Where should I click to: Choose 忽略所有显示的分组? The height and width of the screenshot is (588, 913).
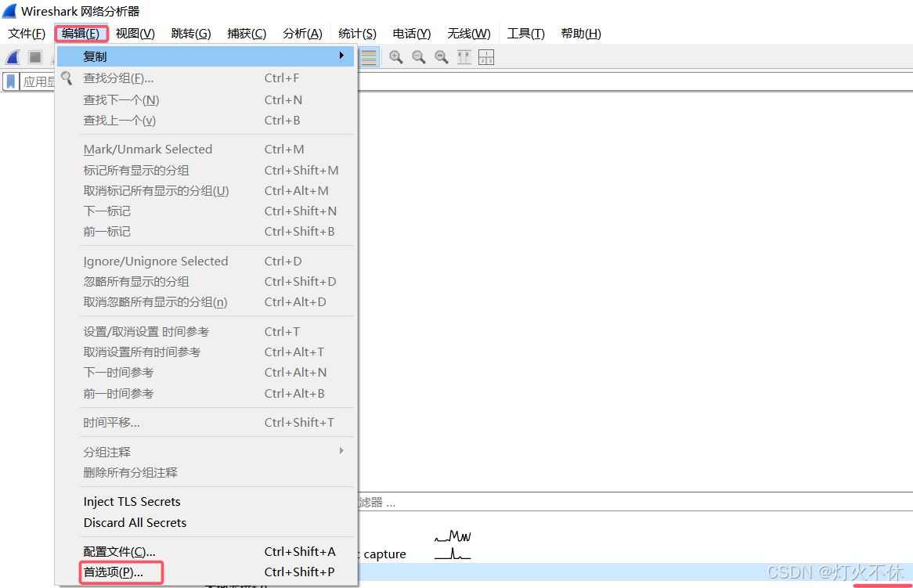pos(205,282)
